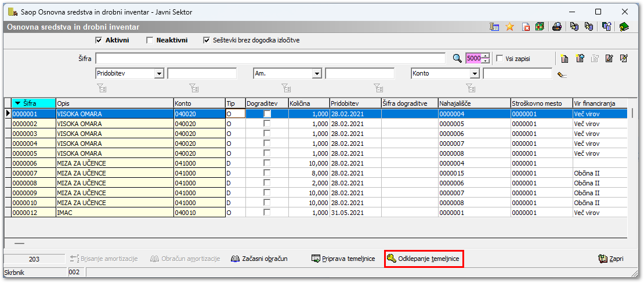The height and width of the screenshot is (283, 644).
Task: Open the colorful OLAP cube icon
Action: 540,27
